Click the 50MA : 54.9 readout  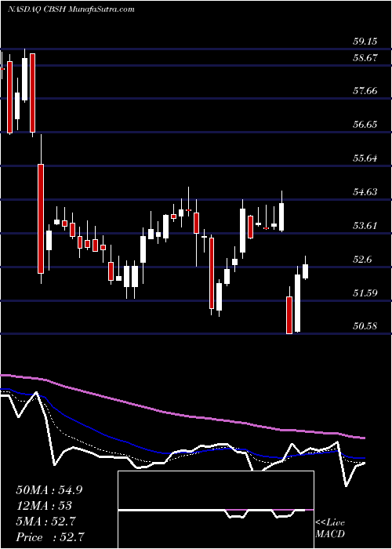(49, 490)
